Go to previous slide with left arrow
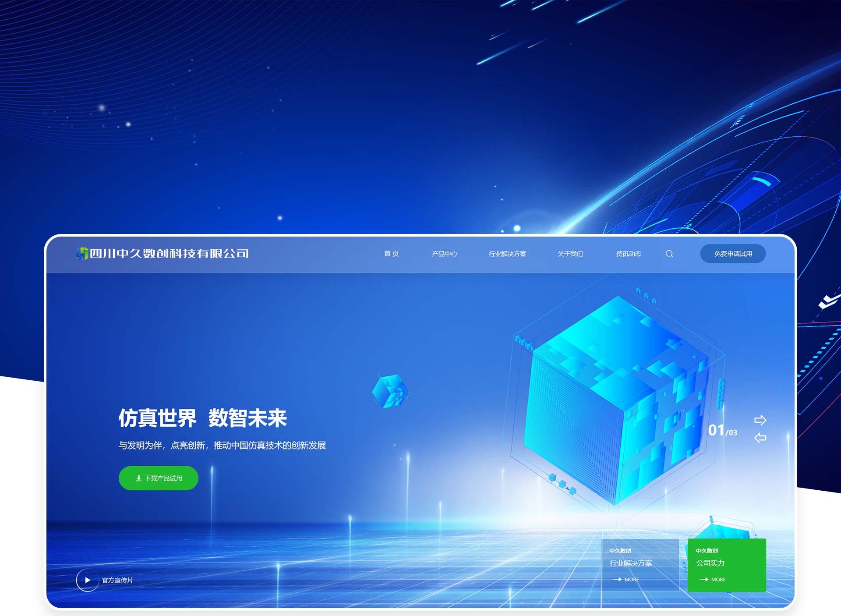 pos(760,438)
